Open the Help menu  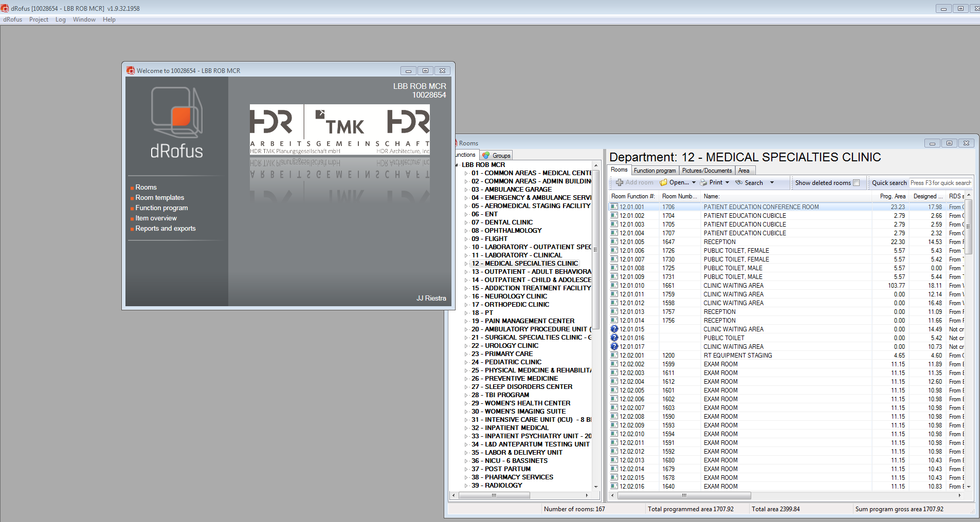(109, 20)
